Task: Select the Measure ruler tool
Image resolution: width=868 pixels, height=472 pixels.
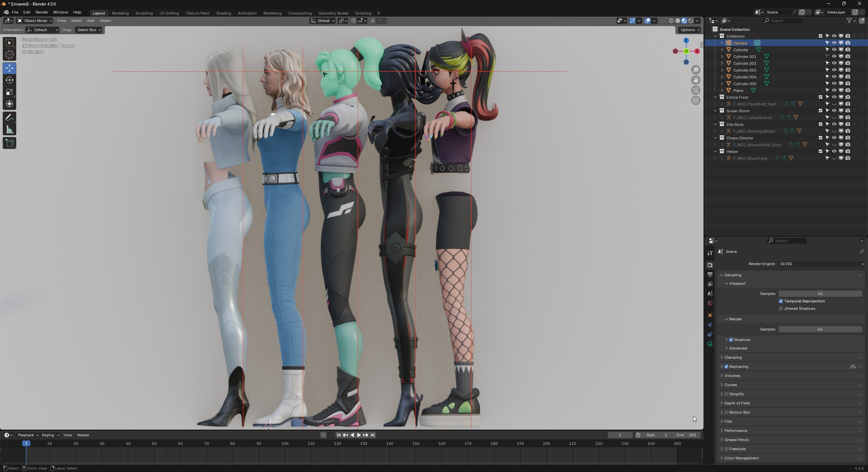Action: [x=9, y=130]
